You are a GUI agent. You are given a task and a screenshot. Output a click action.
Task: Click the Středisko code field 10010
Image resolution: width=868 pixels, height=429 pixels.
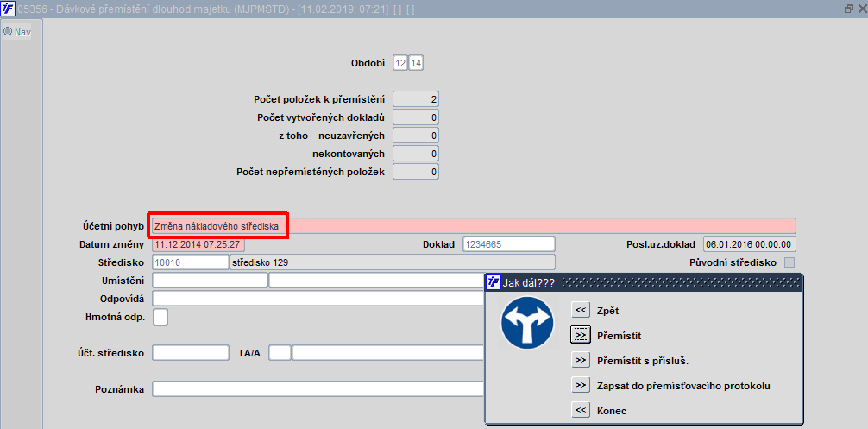pyautogui.click(x=191, y=262)
